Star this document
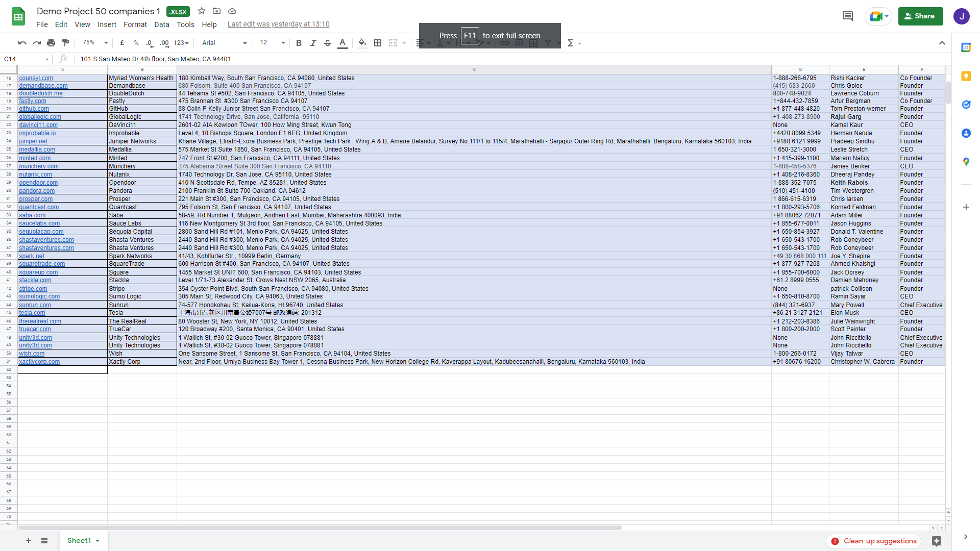 [202, 11]
